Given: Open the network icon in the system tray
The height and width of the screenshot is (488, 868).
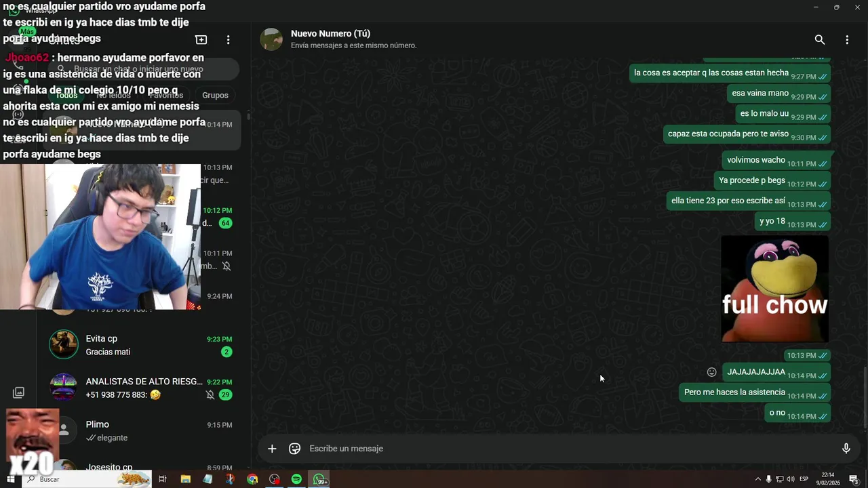Looking at the screenshot, I should click(x=780, y=479).
